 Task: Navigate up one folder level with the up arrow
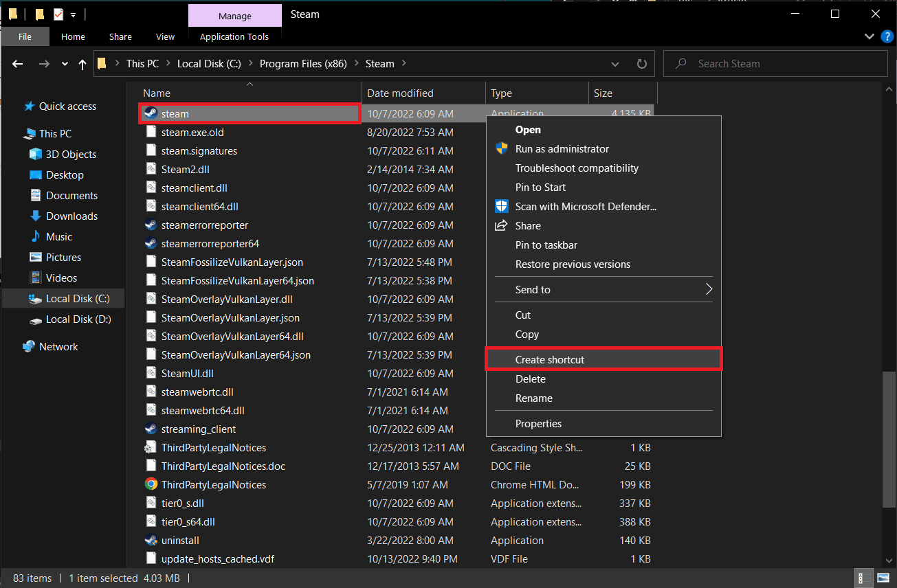coord(82,63)
